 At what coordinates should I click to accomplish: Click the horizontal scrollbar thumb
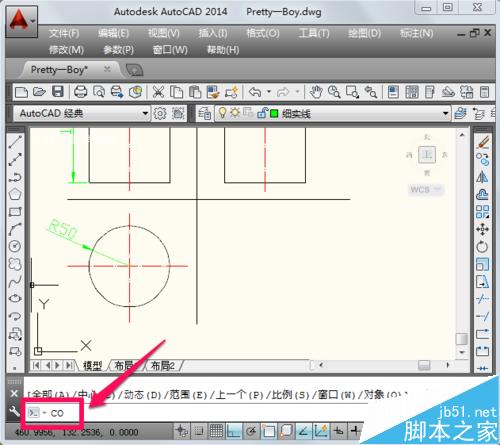(424, 365)
